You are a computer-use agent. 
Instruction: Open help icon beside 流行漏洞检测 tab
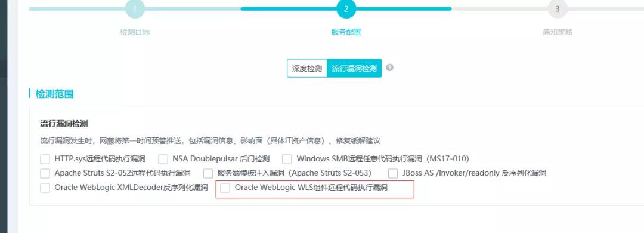390,68
